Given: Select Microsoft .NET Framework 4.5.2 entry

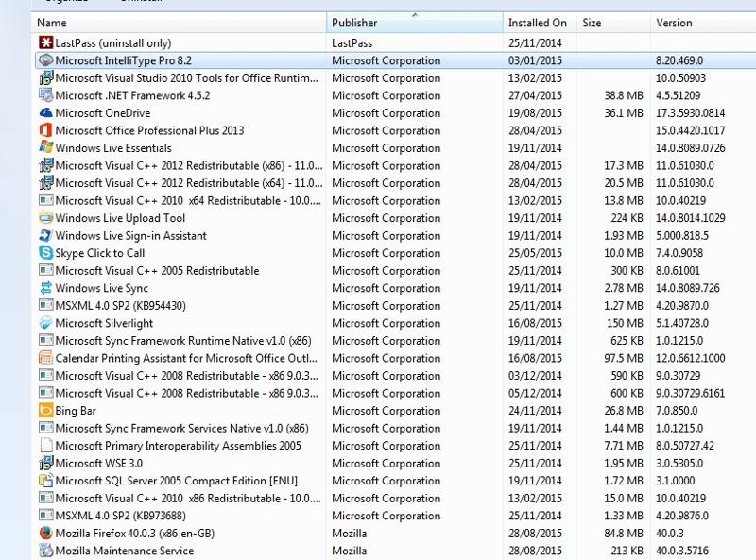Looking at the screenshot, I should (132, 95).
